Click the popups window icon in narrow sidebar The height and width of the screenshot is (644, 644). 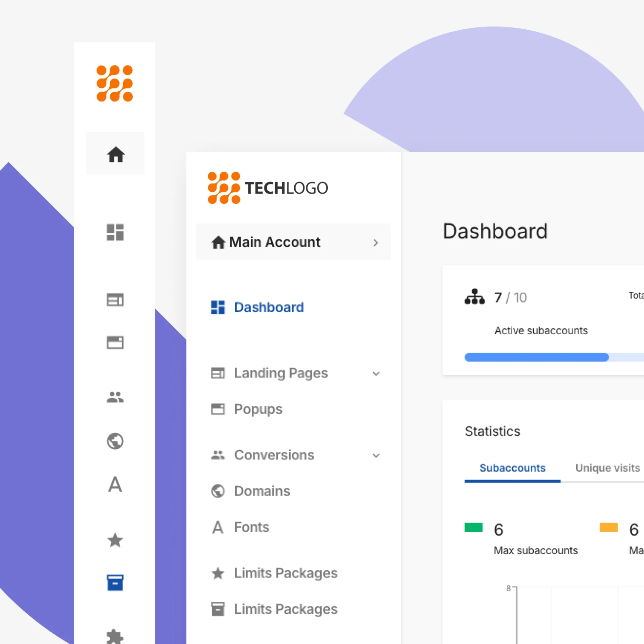coord(115,342)
